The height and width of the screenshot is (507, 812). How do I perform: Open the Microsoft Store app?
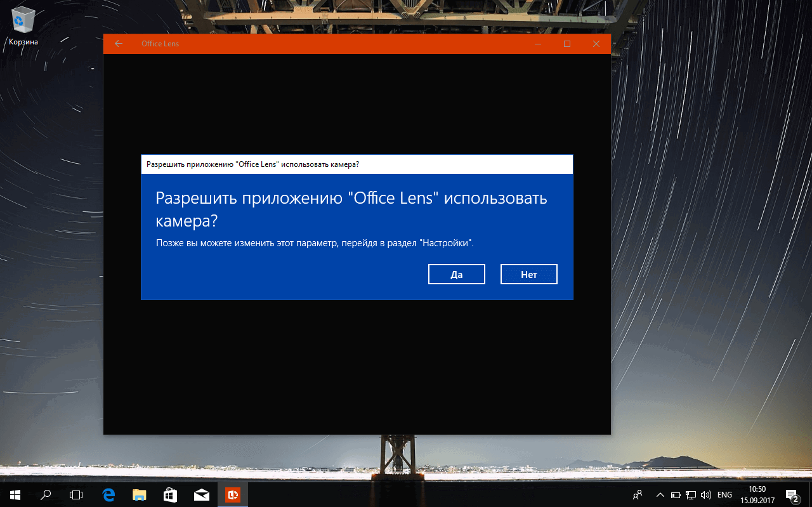(x=170, y=494)
